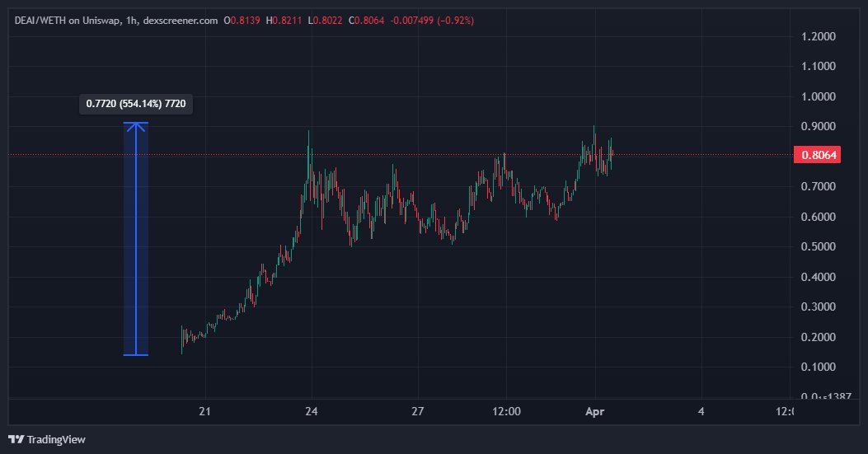
Task: Click the 0.5000 price axis label
Action: pos(819,246)
